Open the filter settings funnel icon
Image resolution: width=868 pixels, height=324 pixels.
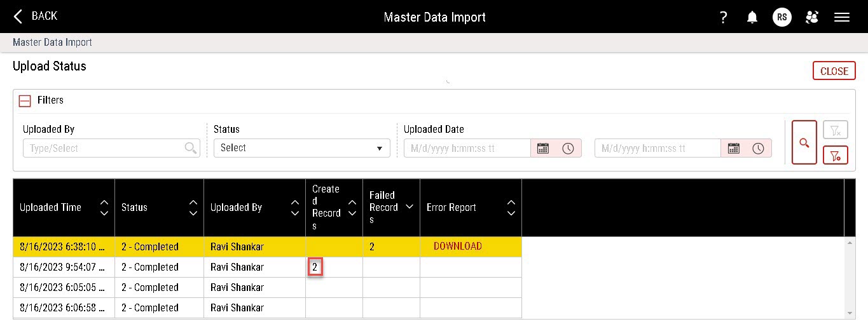(836, 155)
